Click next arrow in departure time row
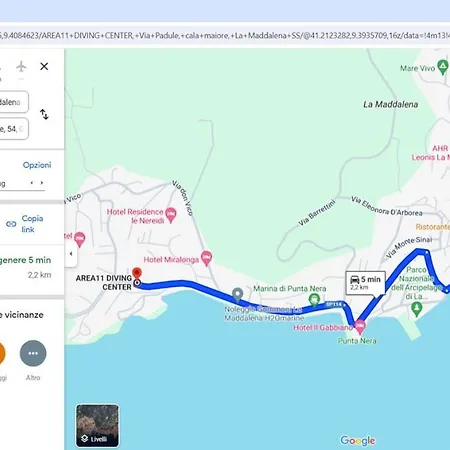 pos(42,183)
